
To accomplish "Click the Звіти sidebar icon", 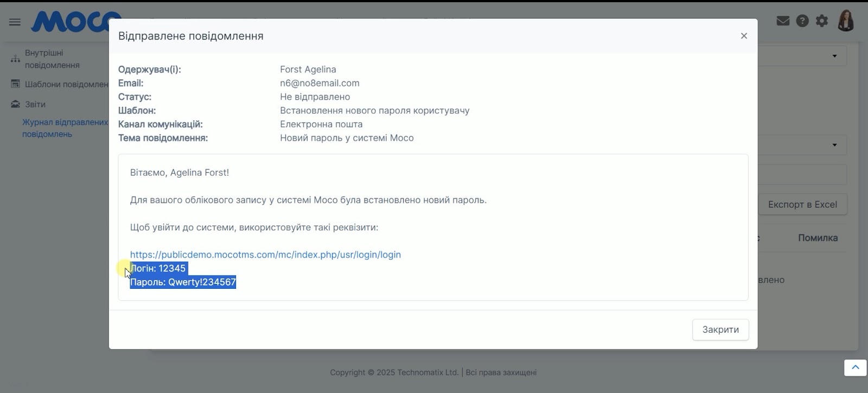I will (15, 104).
